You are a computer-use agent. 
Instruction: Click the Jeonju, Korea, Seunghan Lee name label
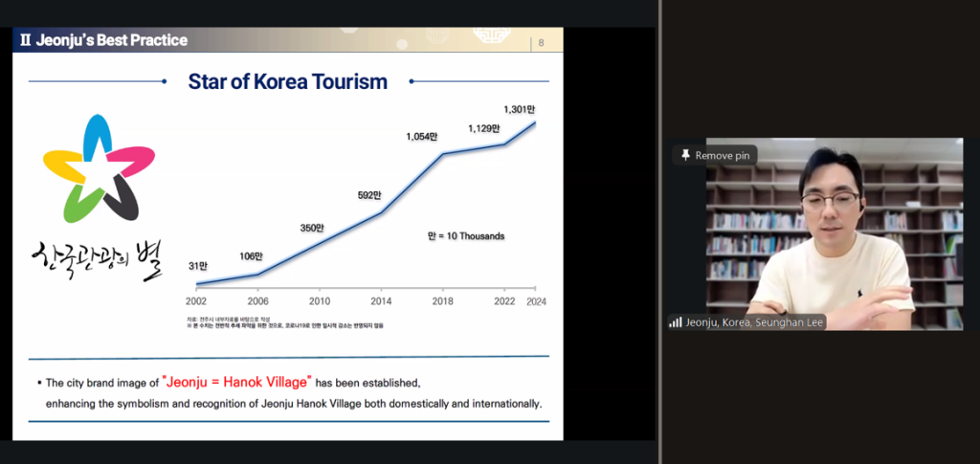click(x=754, y=322)
